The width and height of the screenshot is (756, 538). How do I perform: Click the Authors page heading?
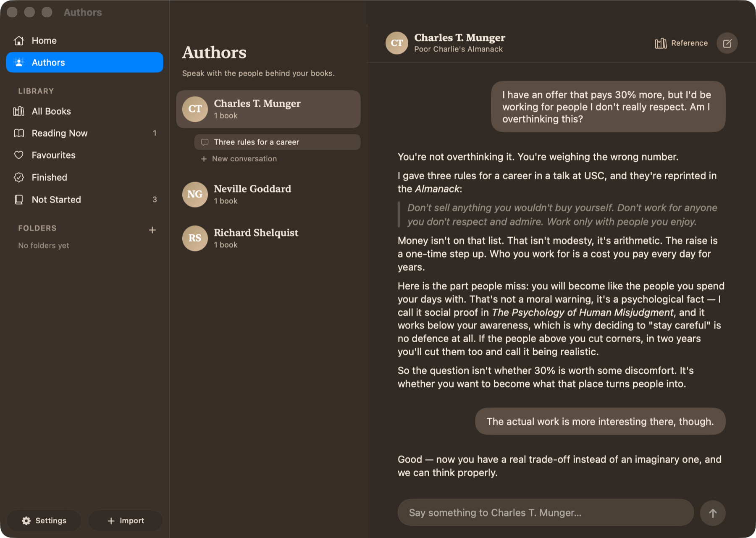(214, 52)
